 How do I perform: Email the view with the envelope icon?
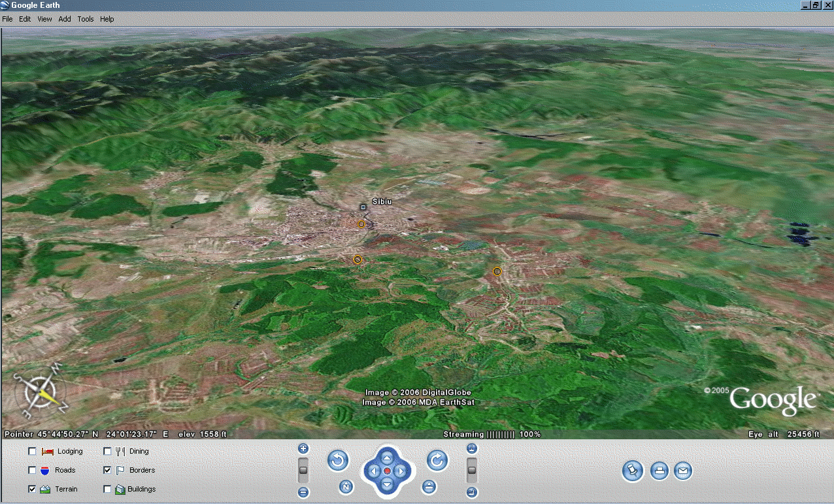(x=682, y=471)
